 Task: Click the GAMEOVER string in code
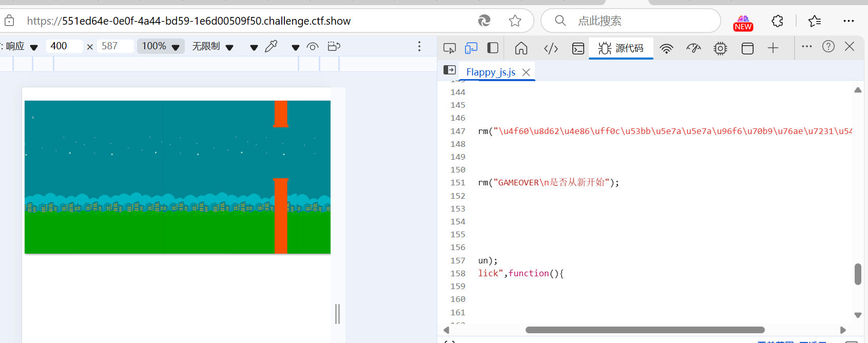(x=551, y=183)
